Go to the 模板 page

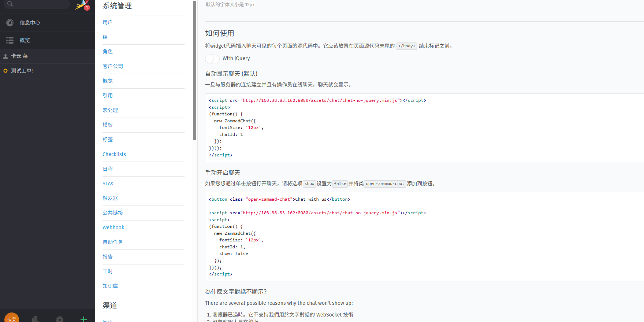(108, 125)
